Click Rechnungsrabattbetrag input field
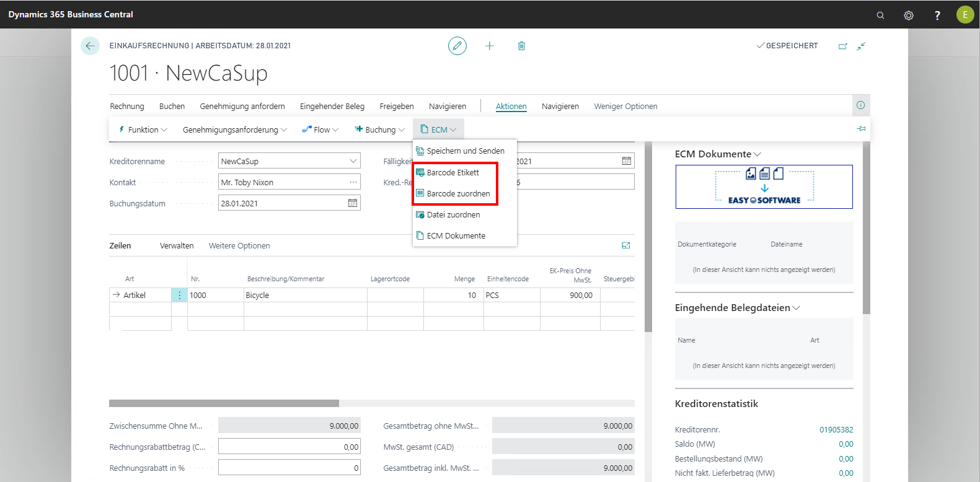This screenshot has height=482, width=980. [289, 447]
